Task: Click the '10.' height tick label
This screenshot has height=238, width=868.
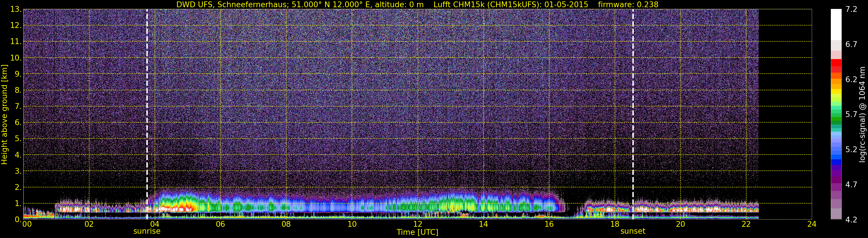Action: click(16, 58)
